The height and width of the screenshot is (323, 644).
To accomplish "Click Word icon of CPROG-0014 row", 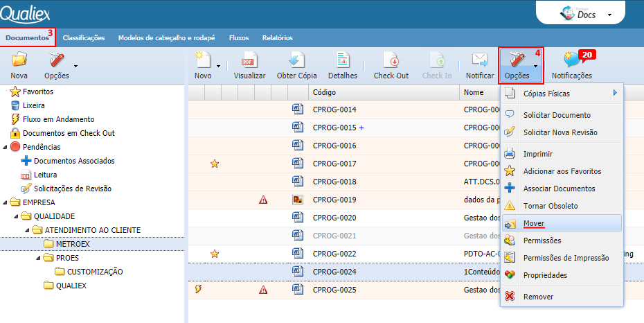I will pyautogui.click(x=298, y=110).
